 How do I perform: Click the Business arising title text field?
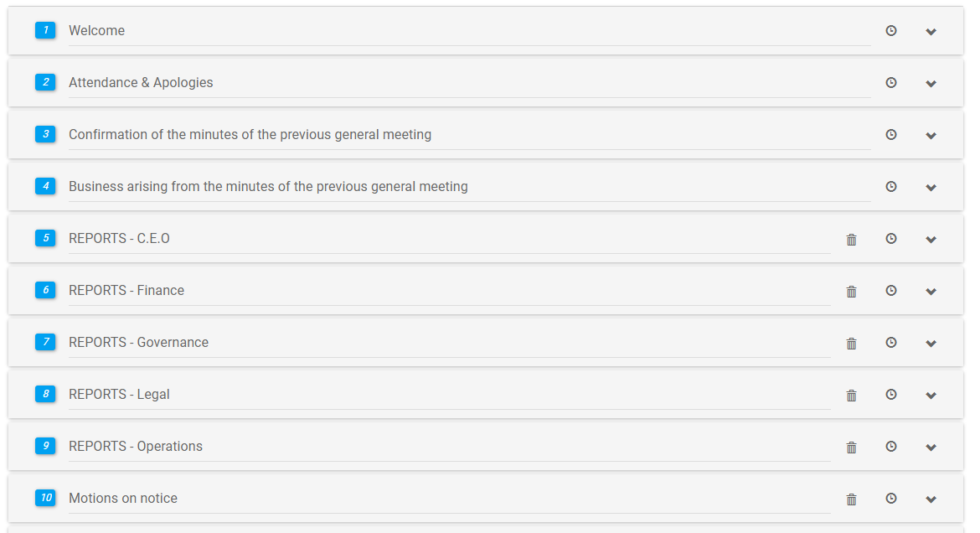click(x=469, y=187)
